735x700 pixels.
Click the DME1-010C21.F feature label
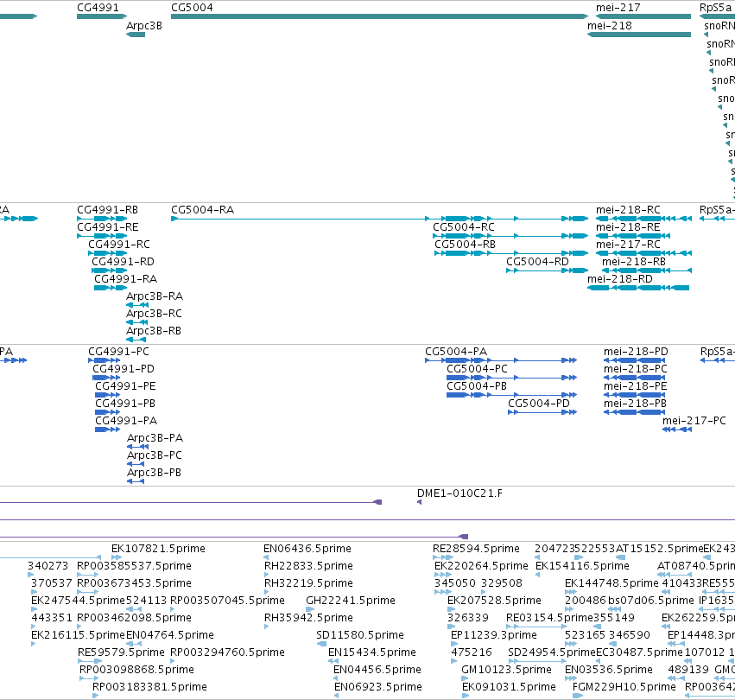coord(459,493)
